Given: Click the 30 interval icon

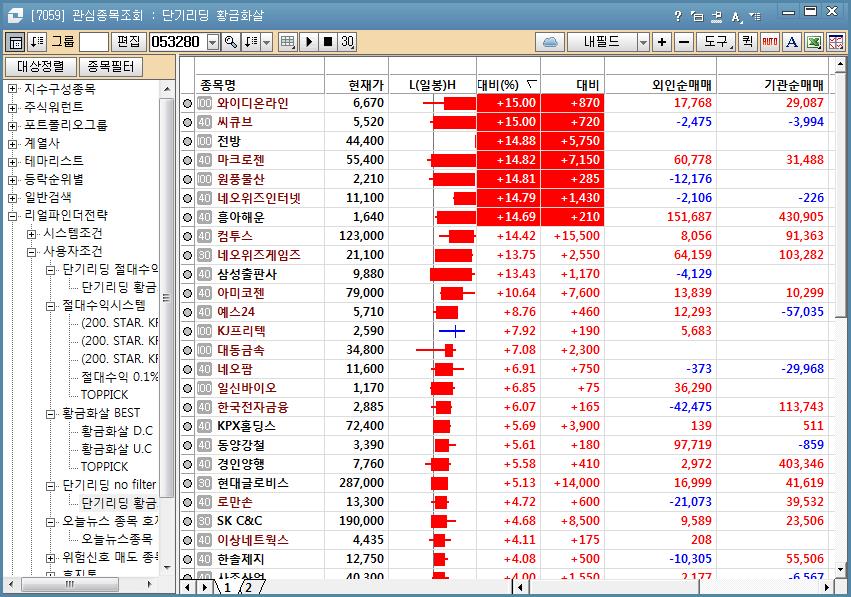Looking at the screenshot, I should (347, 42).
